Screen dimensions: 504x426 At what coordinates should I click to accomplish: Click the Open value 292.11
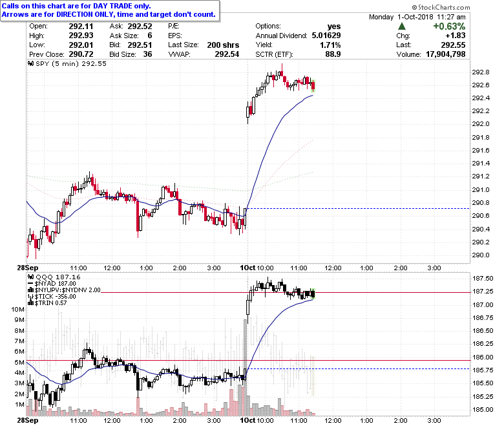click(x=81, y=27)
